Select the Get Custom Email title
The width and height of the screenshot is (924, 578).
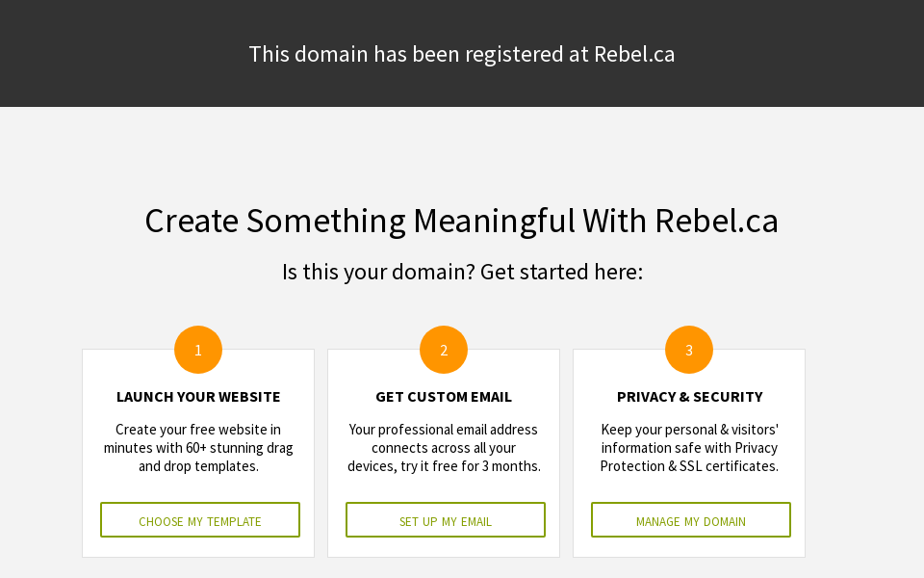444,397
